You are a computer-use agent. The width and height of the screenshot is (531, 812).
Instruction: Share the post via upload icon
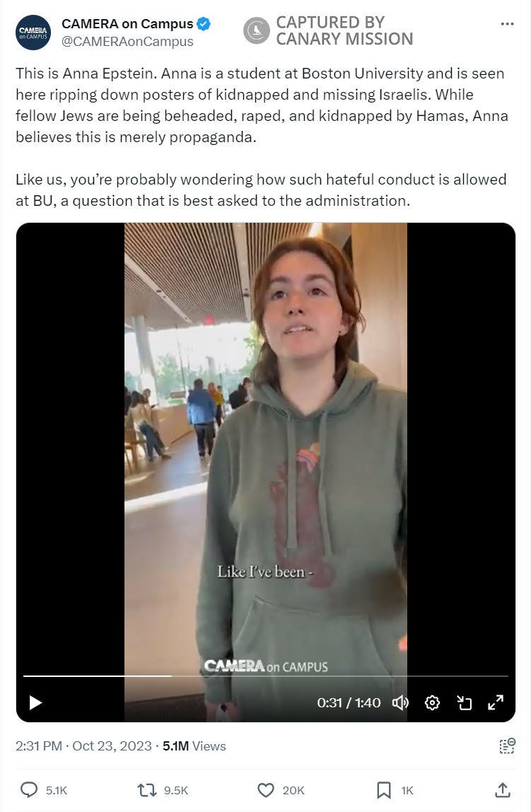502,790
